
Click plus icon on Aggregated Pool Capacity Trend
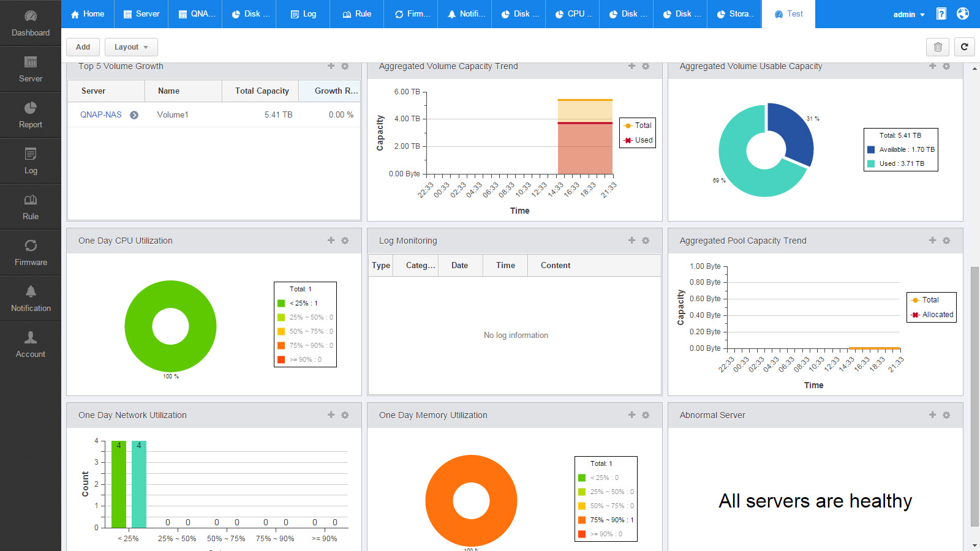(932, 241)
